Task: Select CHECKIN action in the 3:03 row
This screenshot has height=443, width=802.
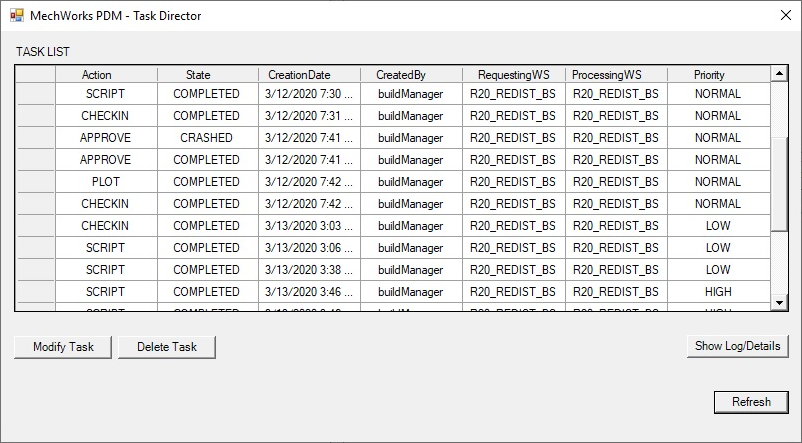Action: [106, 226]
